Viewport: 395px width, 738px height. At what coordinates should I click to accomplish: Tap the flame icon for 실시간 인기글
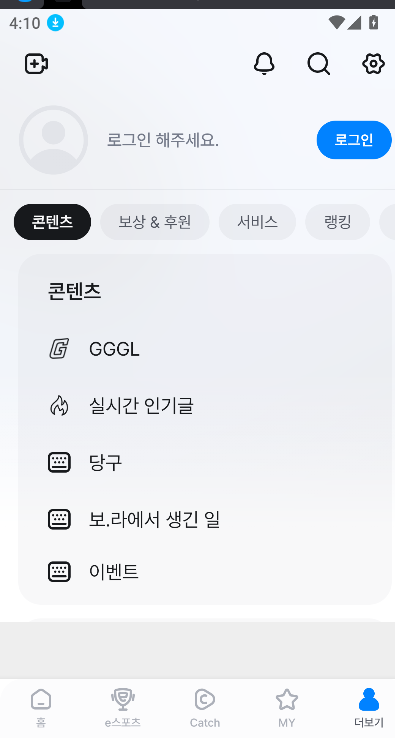[x=59, y=406]
